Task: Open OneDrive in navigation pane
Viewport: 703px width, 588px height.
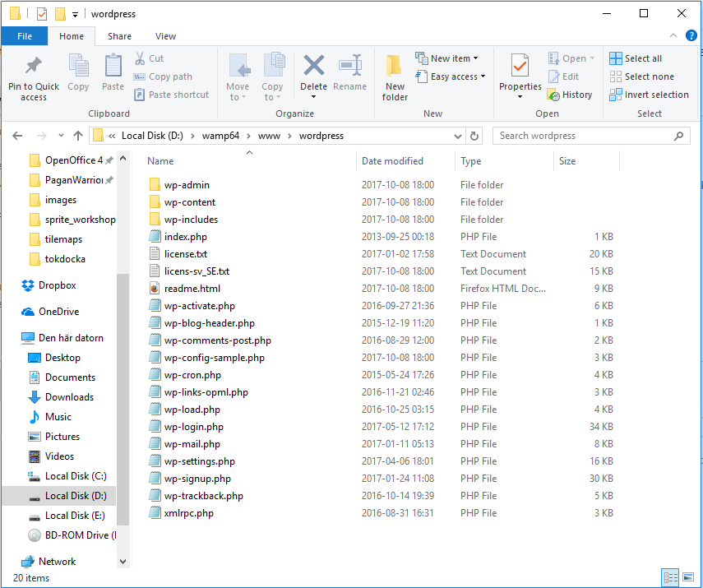Action: (x=50, y=311)
